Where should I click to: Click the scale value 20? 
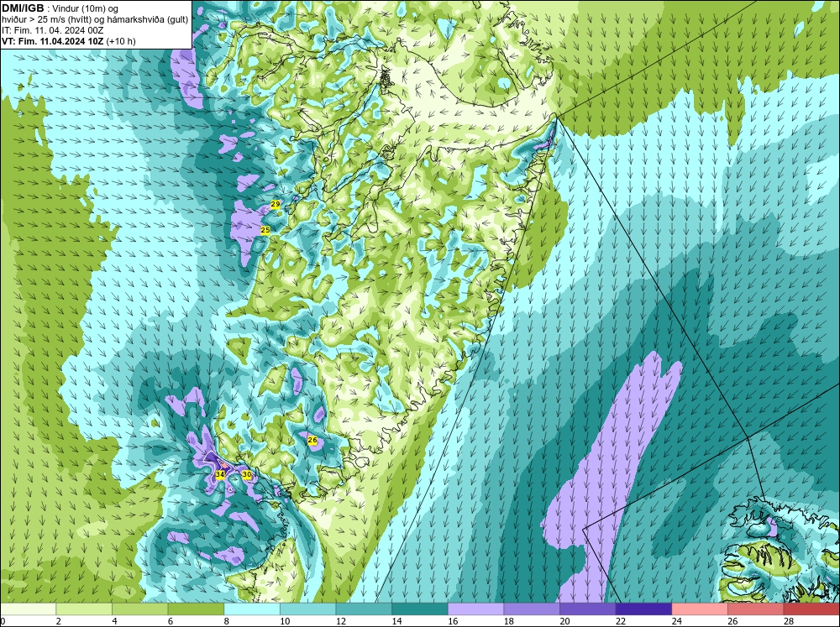564,621
